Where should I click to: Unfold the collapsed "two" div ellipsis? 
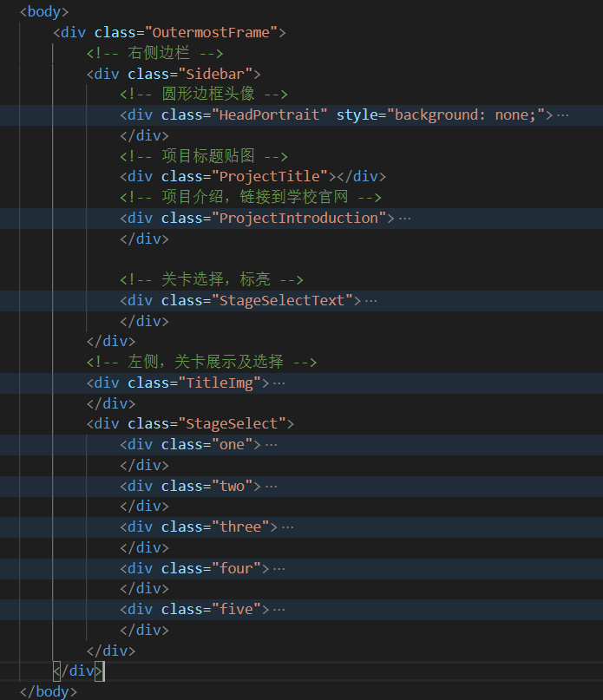click(271, 486)
